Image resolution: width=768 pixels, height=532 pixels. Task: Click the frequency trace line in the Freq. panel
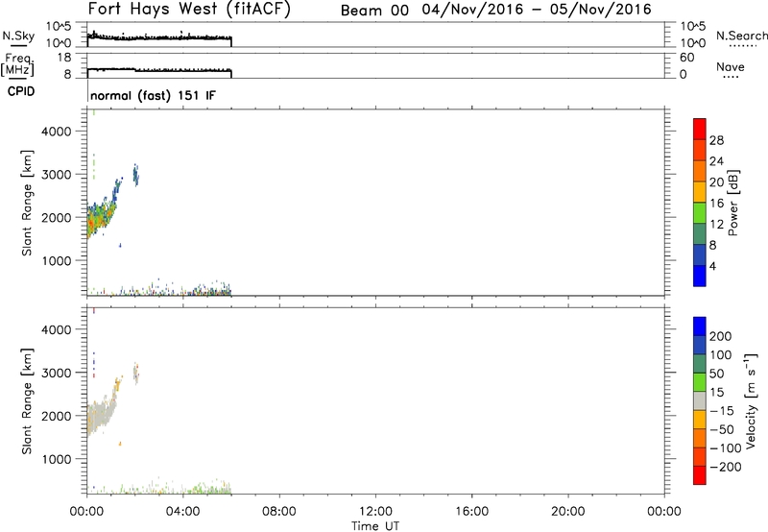159,70
